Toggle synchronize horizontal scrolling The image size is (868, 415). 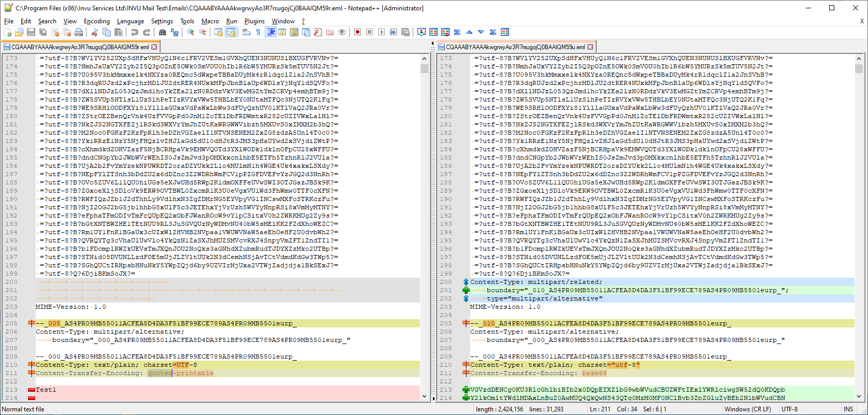230,32
